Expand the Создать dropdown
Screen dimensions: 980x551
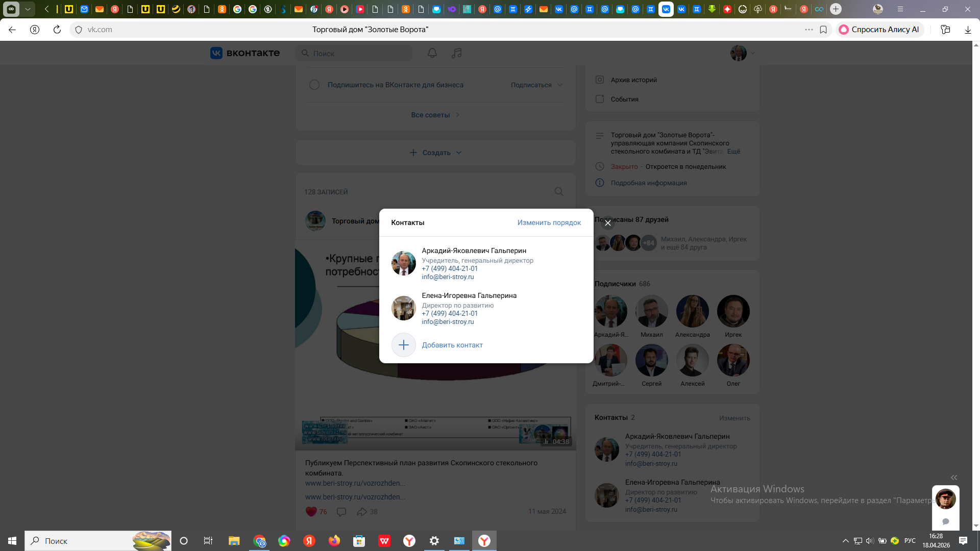click(x=435, y=153)
